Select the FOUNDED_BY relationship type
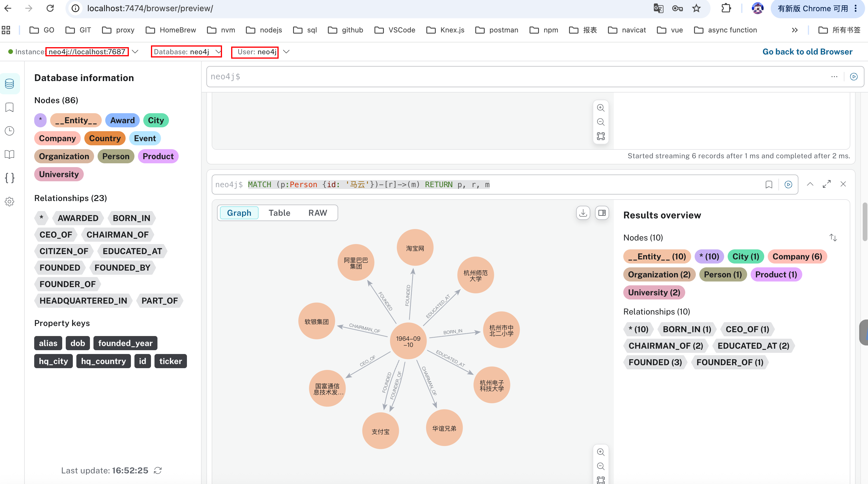The width and height of the screenshot is (868, 484). coord(122,268)
